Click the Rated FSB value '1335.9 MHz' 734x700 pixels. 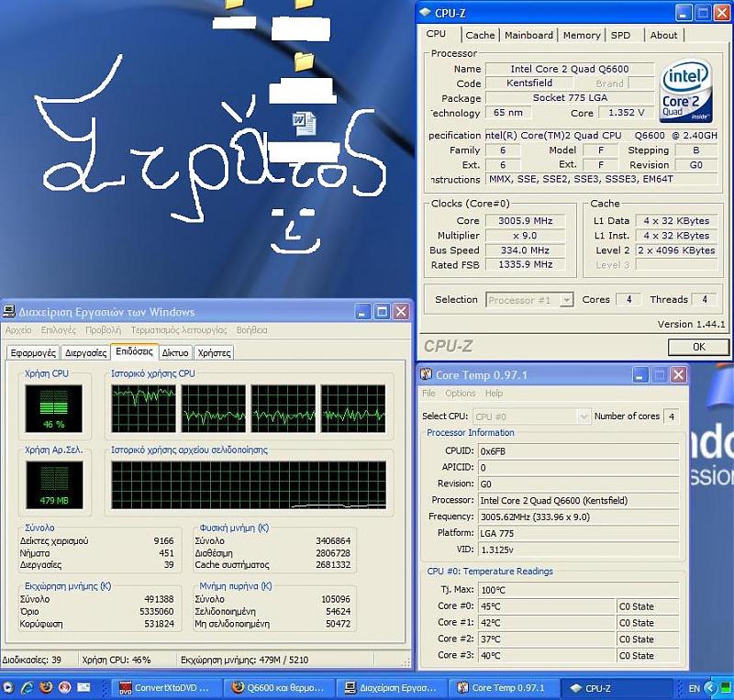click(525, 264)
